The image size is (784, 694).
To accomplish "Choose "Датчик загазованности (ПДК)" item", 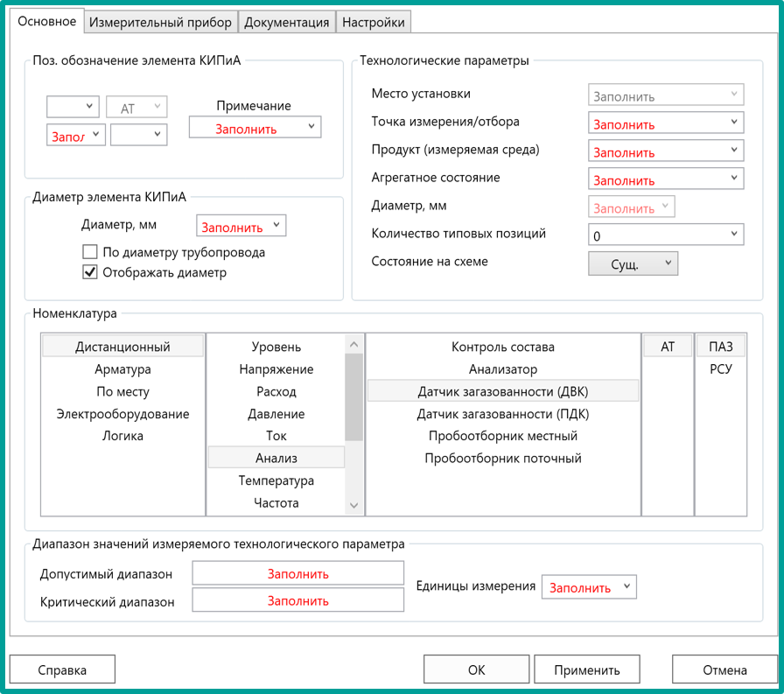I will point(502,414).
